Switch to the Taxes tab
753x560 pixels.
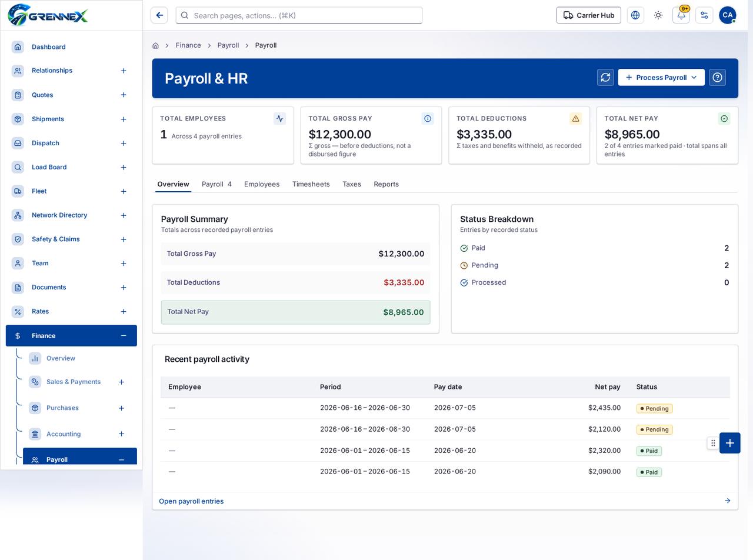(352, 184)
